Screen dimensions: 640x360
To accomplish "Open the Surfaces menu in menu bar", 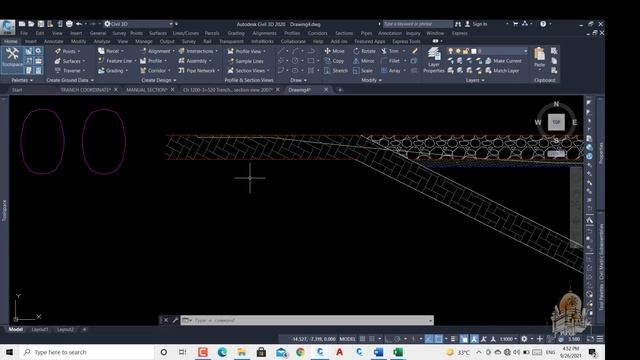I will (158, 33).
